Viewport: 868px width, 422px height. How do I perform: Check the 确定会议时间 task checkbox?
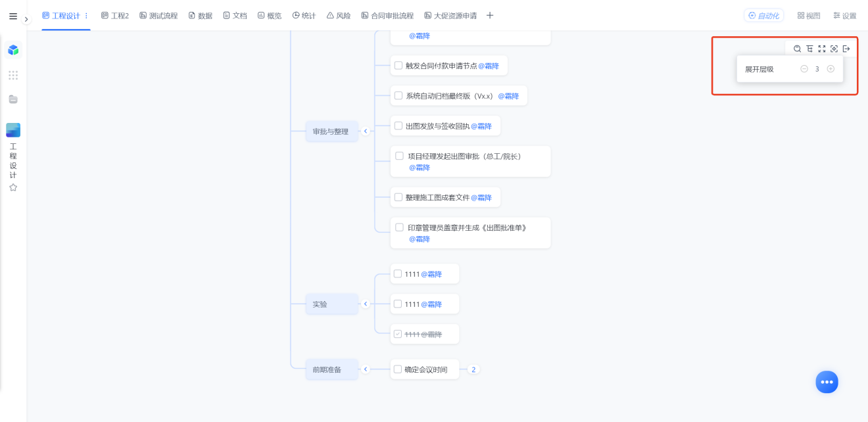(397, 369)
